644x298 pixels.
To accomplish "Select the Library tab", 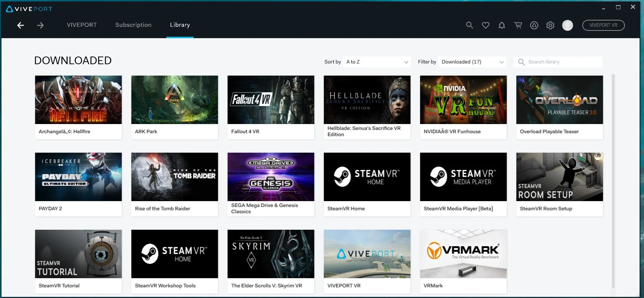I will (180, 25).
